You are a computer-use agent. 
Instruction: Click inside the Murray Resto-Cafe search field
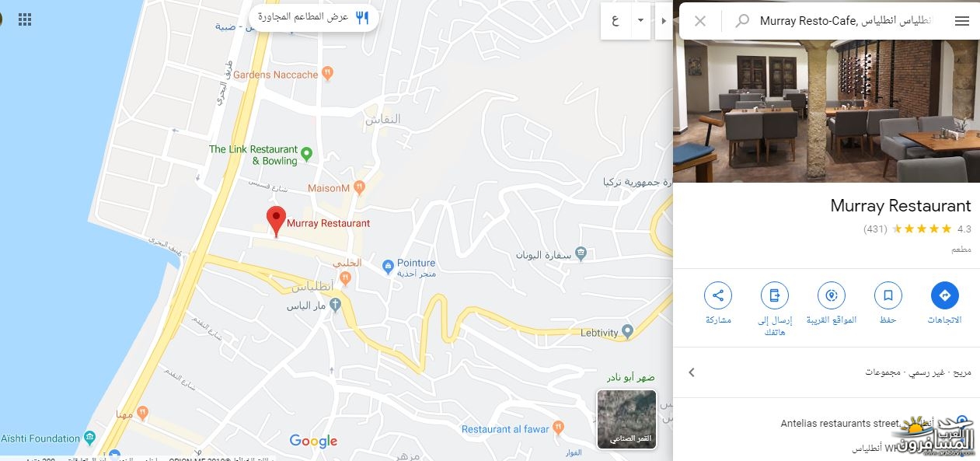846,21
